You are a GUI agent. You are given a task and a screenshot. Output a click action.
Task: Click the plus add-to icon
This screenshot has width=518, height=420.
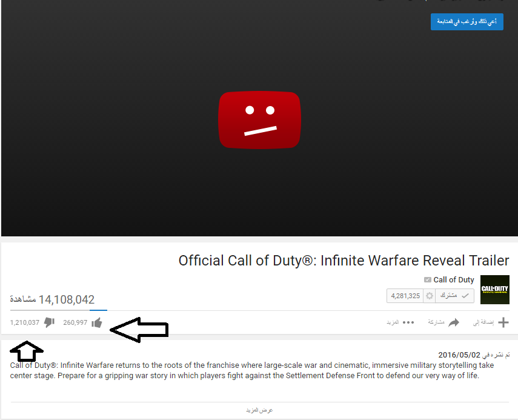click(x=503, y=322)
